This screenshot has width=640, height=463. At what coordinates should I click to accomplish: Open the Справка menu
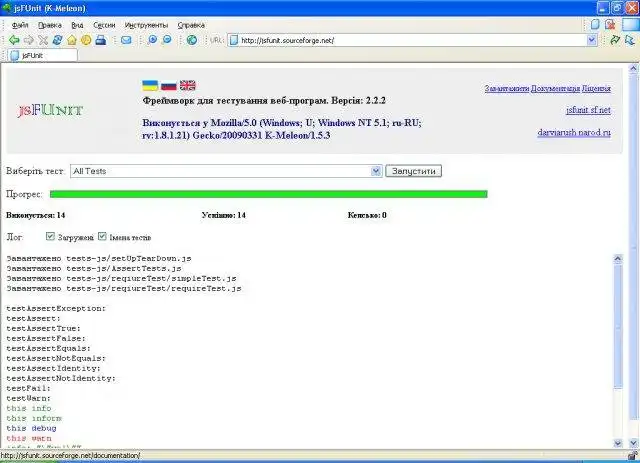(191, 25)
